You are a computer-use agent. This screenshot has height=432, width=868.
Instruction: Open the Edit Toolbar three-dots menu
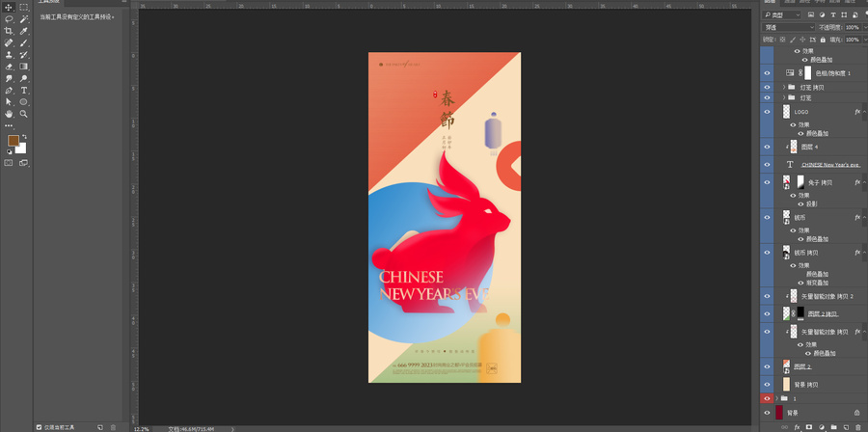9,125
